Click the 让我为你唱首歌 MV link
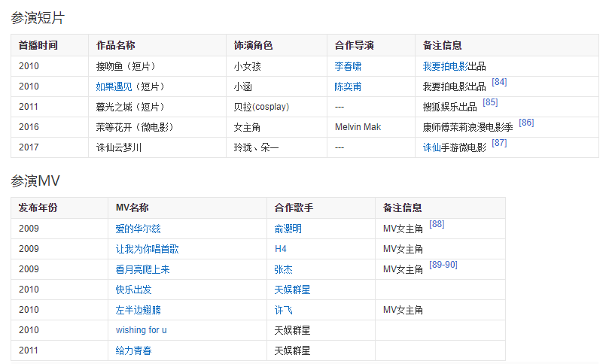The width and height of the screenshot is (609, 364). (x=147, y=249)
